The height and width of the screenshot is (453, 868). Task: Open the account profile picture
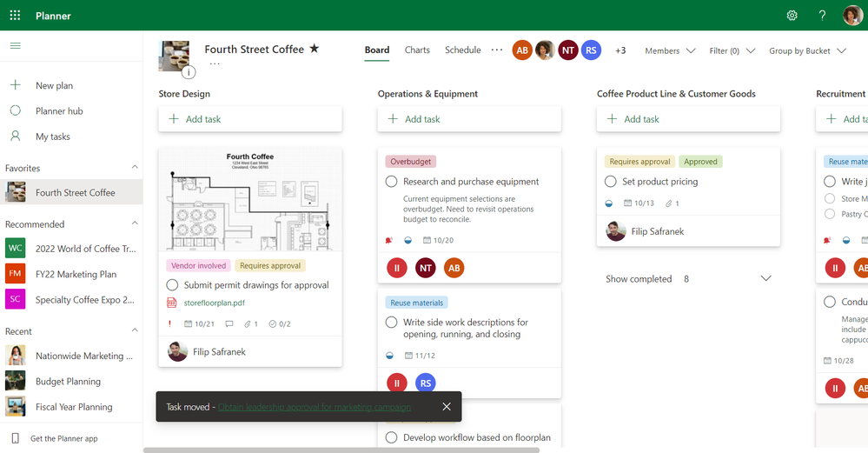pos(852,16)
